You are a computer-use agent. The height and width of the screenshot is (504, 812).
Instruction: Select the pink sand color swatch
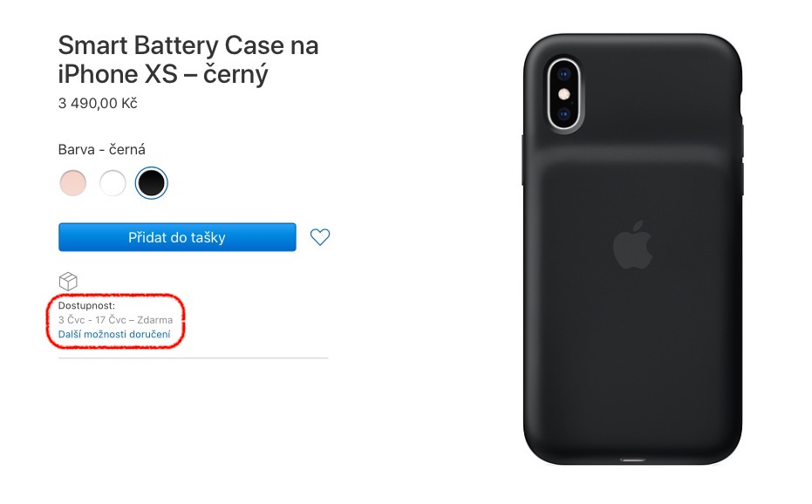point(73,183)
